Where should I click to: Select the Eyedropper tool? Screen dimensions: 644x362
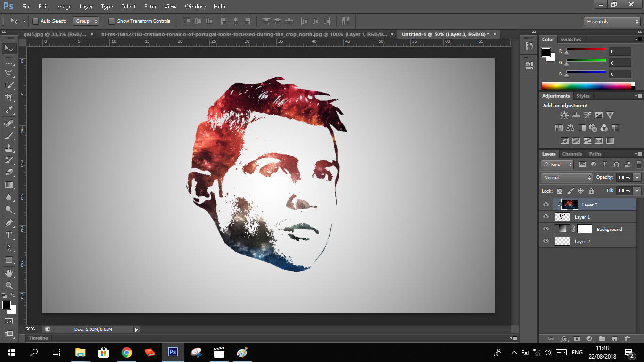(9, 110)
